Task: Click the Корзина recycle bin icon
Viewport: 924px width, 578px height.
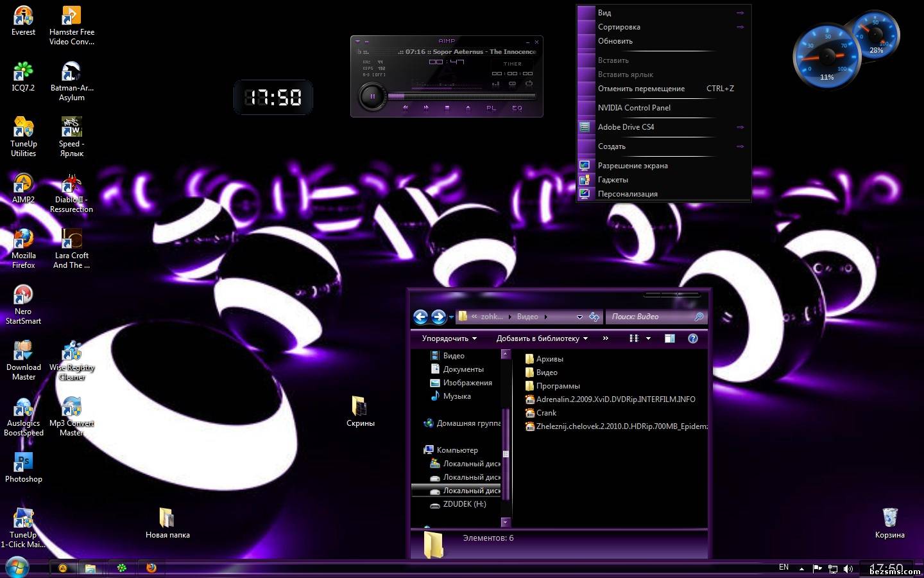Action: (x=889, y=521)
